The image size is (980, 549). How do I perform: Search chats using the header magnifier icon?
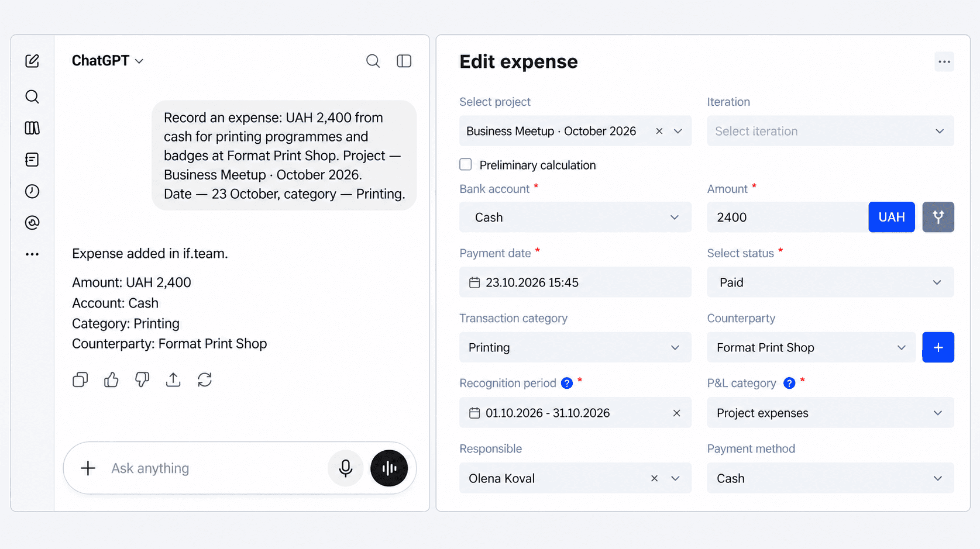[373, 61]
